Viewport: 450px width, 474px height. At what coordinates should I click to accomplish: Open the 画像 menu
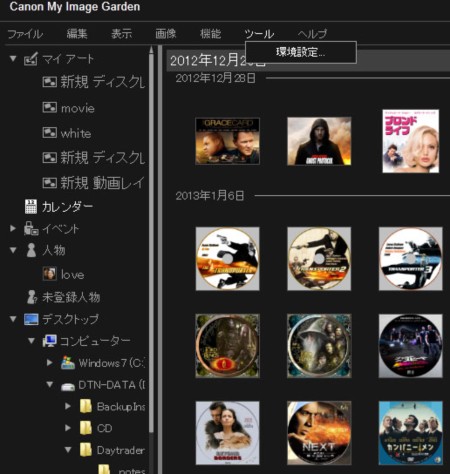tap(166, 34)
